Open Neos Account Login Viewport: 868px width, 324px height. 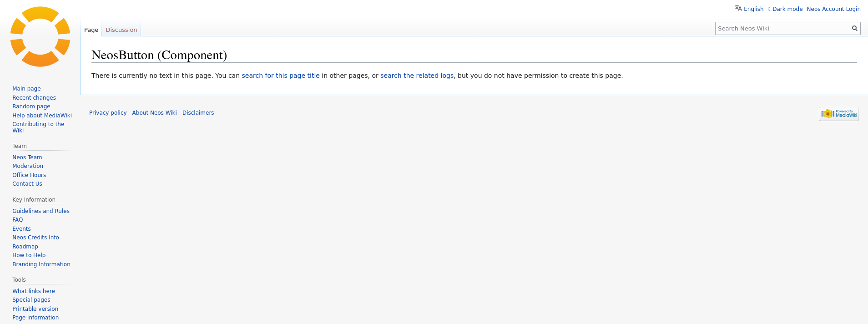[833, 9]
